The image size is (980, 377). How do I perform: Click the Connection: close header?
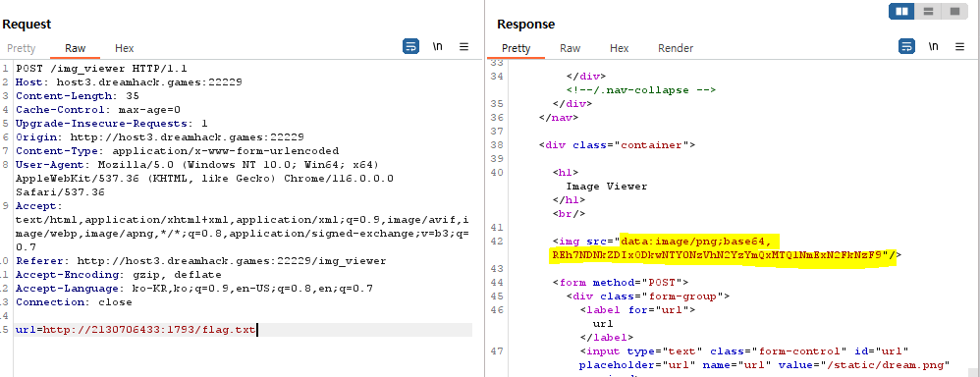[x=74, y=302]
